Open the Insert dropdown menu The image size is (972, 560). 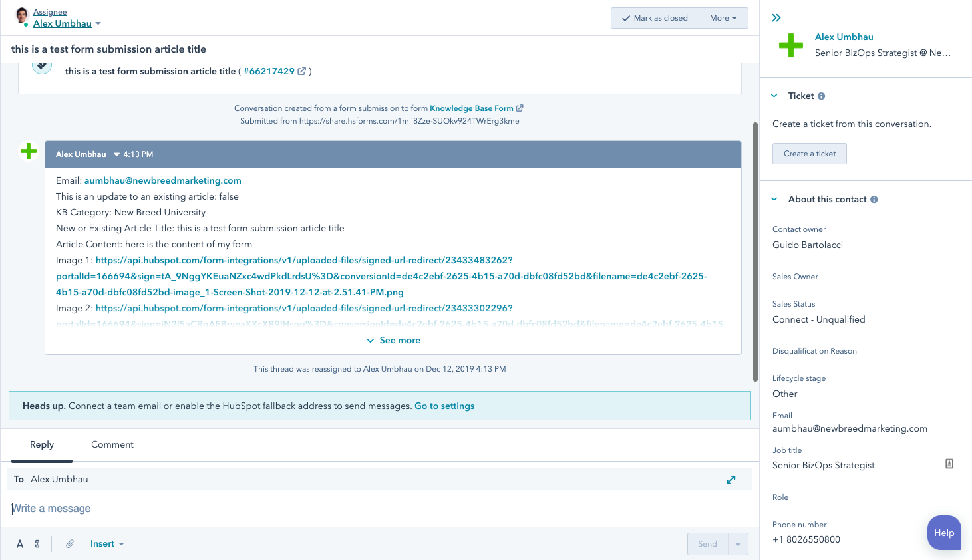(x=107, y=544)
